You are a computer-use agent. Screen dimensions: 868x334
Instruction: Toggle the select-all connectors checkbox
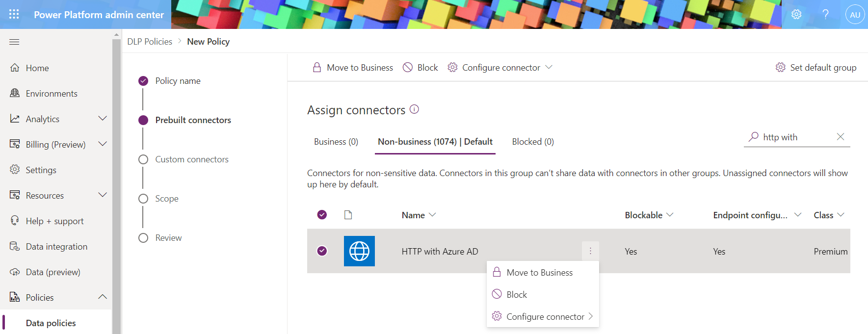(322, 215)
